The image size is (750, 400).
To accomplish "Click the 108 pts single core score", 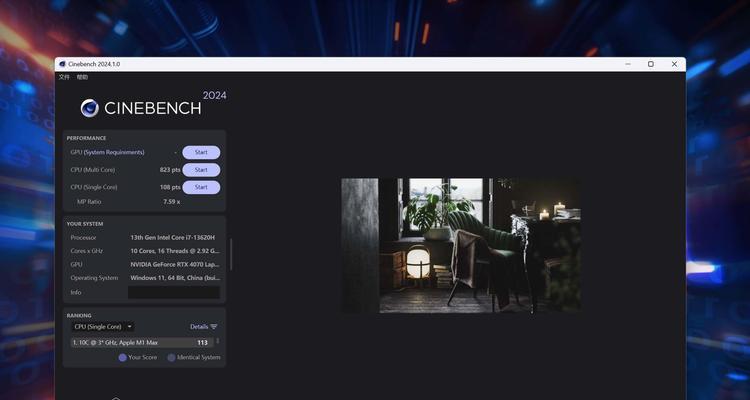I will (x=170, y=187).
